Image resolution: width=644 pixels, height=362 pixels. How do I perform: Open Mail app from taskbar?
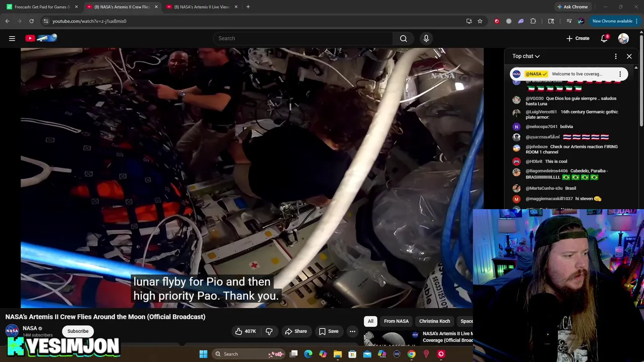click(x=367, y=354)
